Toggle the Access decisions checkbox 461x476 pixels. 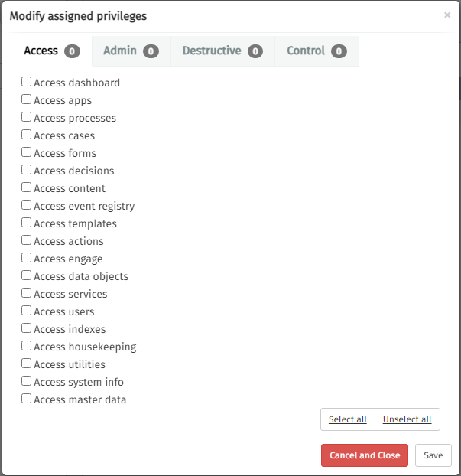point(27,170)
